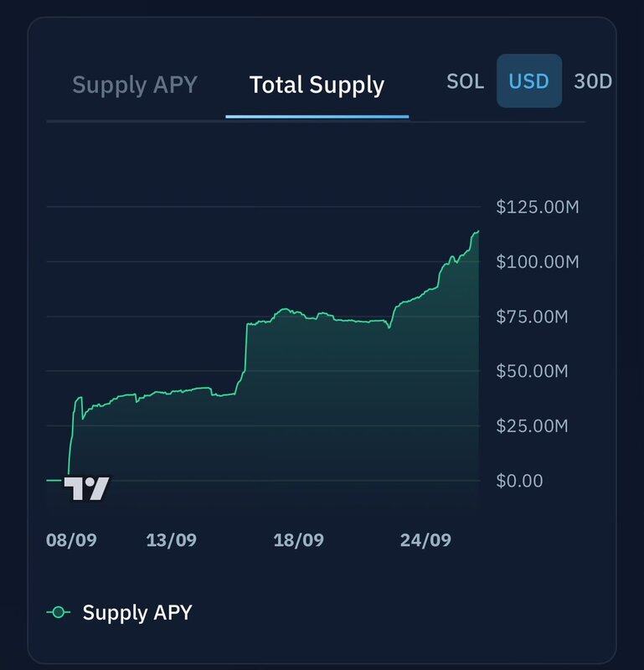Click the $50.00M price scale label
Screen dimensions: 644x670
[x=532, y=371]
